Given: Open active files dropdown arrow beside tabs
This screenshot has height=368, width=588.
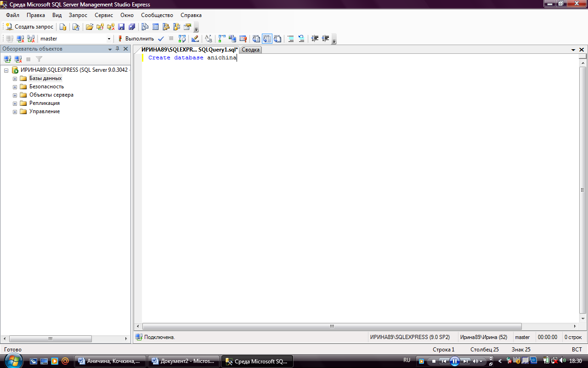Looking at the screenshot, I should coord(573,50).
